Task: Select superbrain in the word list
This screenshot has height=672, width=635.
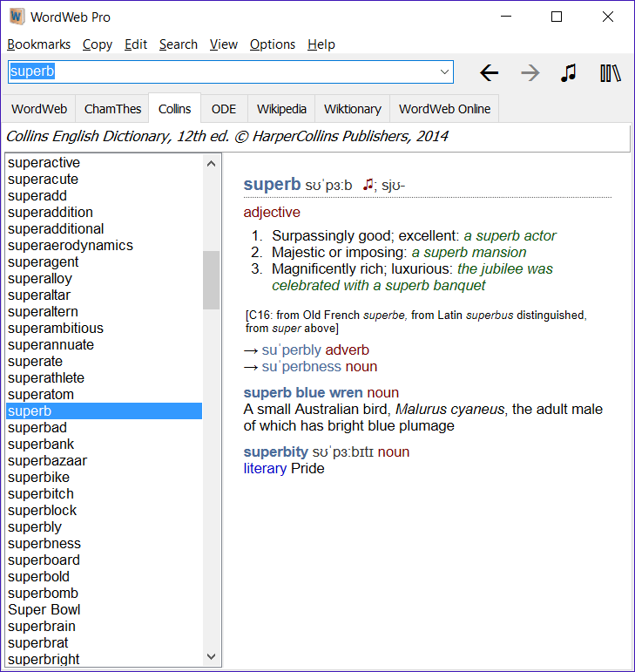Action: [x=104, y=627]
